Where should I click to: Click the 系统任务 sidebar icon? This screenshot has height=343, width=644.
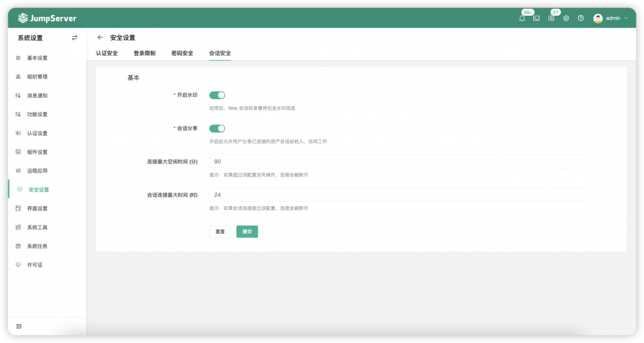pyautogui.click(x=18, y=246)
